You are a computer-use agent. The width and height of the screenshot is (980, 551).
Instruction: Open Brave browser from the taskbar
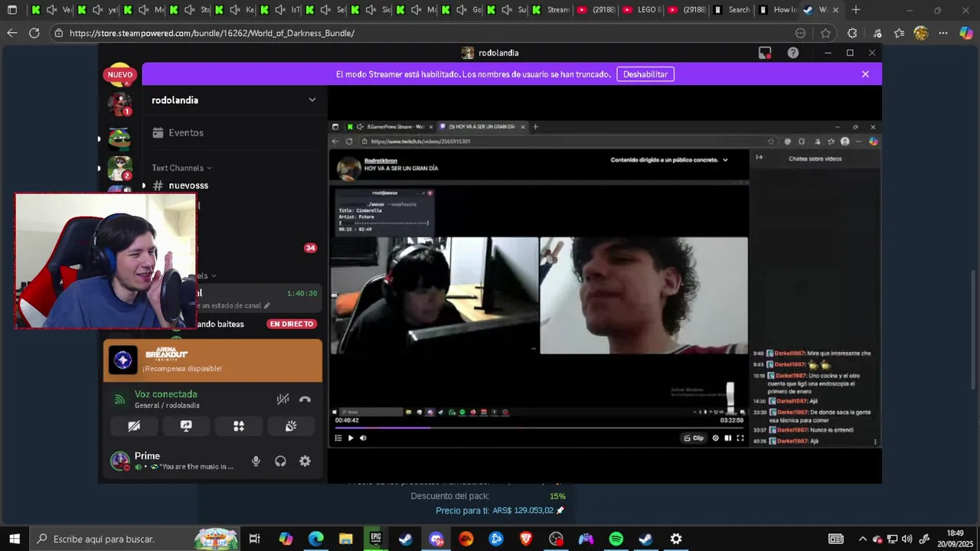coord(526,539)
